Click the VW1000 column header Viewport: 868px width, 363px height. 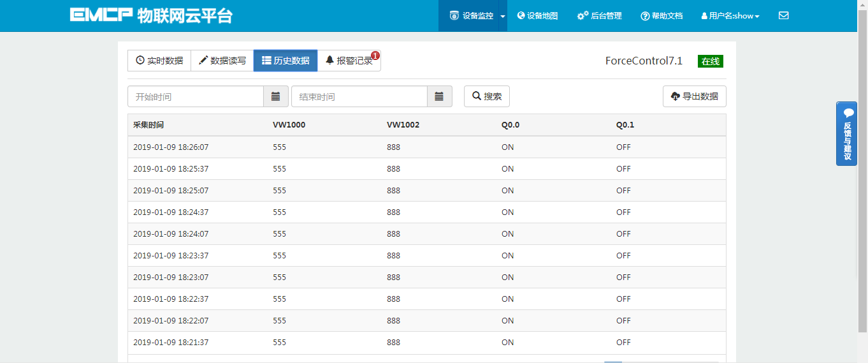(289, 125)
